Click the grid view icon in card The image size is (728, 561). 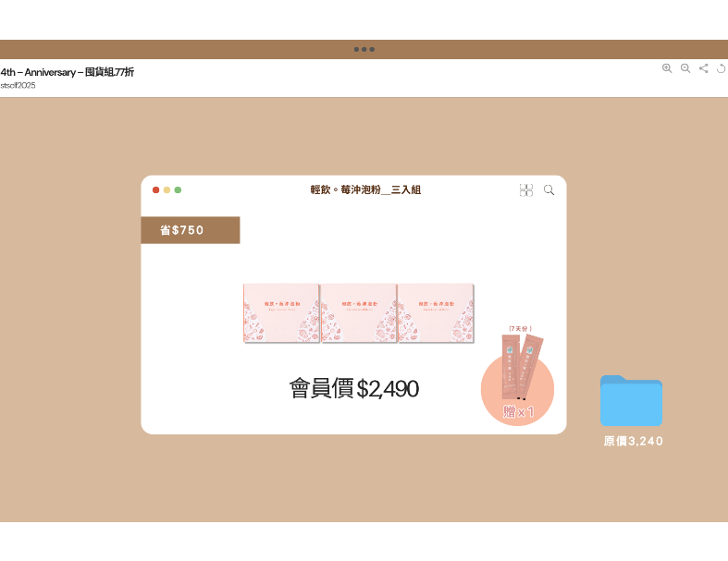point(526,190)
